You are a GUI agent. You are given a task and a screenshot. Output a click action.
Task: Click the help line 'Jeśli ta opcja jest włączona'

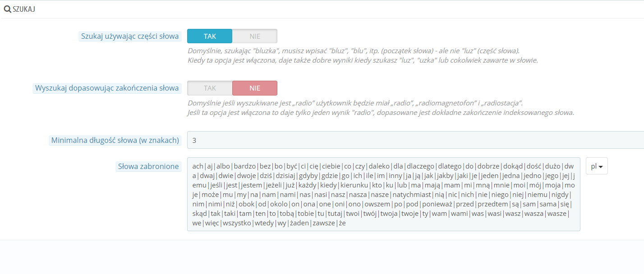(381, 112)
